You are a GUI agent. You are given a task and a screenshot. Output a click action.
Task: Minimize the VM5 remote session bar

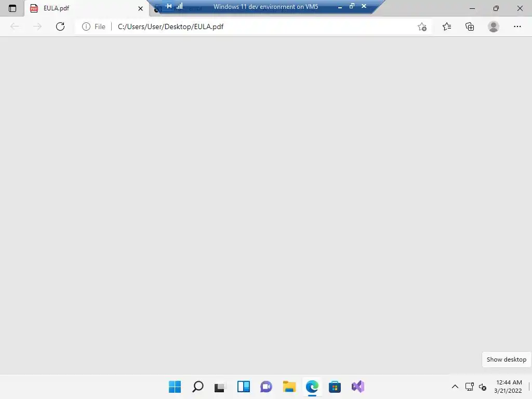(340, 6)
